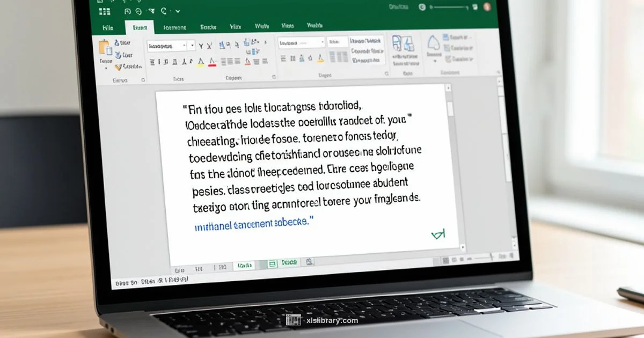Toggle bold formatting in the Font group
The width and height of the screenshot is (644, 338).
(x=152, y=61)
